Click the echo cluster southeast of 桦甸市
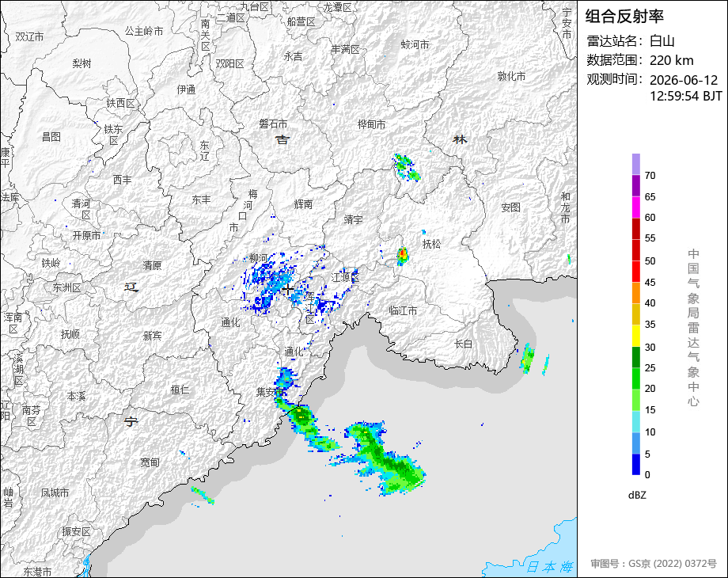 pos(406,167)
